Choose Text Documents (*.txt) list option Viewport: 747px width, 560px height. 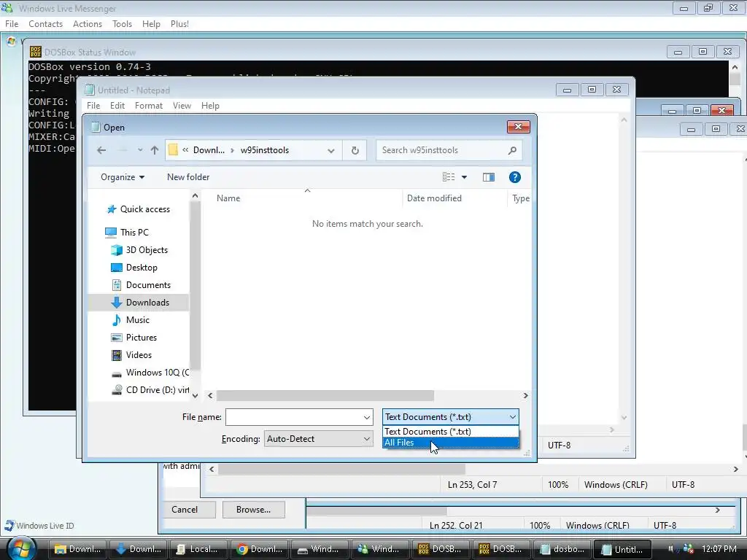[x=450, y=432]
